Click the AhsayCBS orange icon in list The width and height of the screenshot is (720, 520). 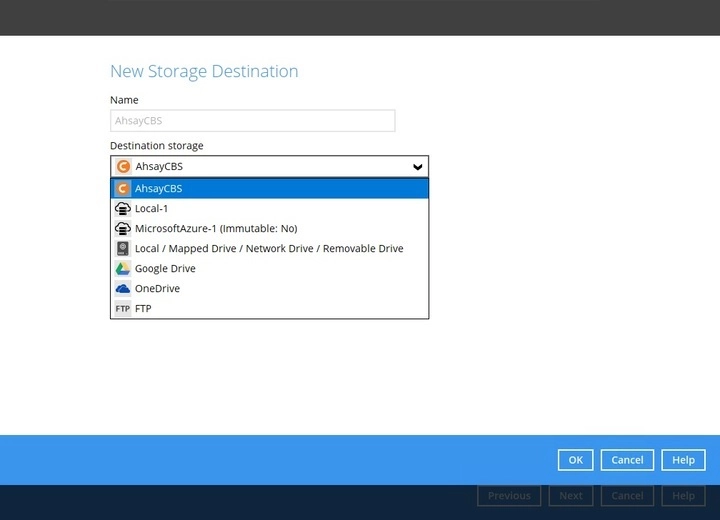click(123, 188)
